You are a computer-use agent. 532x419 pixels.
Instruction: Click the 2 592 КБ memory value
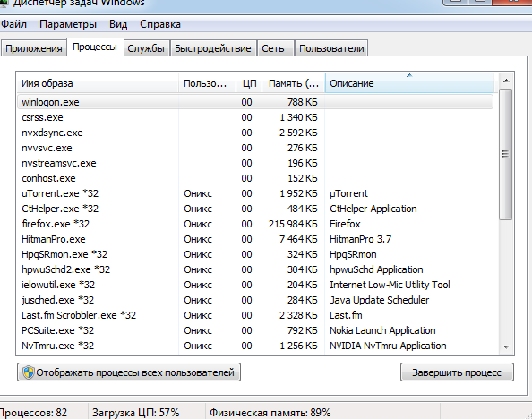pyautogui.click(x=298, y=133)
